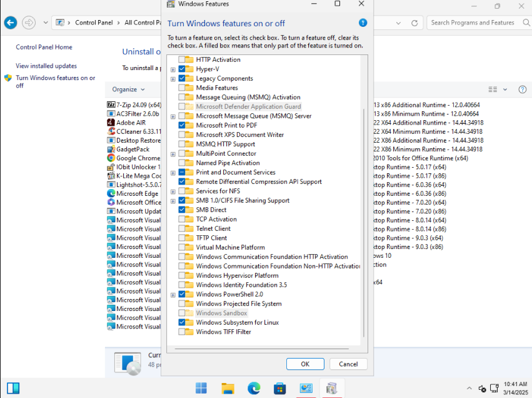
Task: Open the taskbar clock and date
Action: (515, 388)
